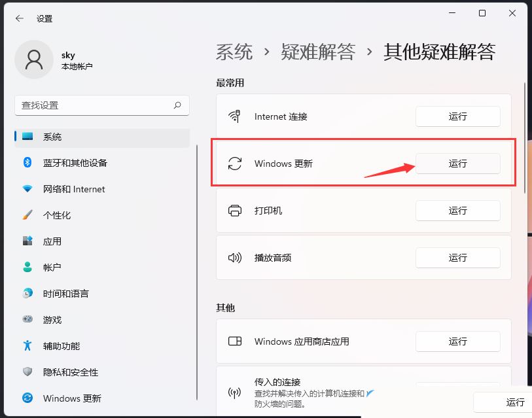Click the sidebar Windows 更新 sync icon

click(27, 398)
